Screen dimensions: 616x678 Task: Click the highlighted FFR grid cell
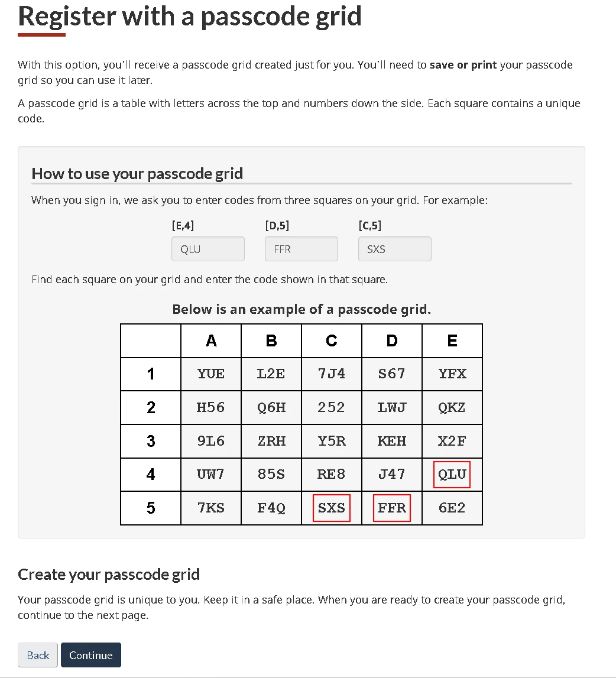point(392,508)
